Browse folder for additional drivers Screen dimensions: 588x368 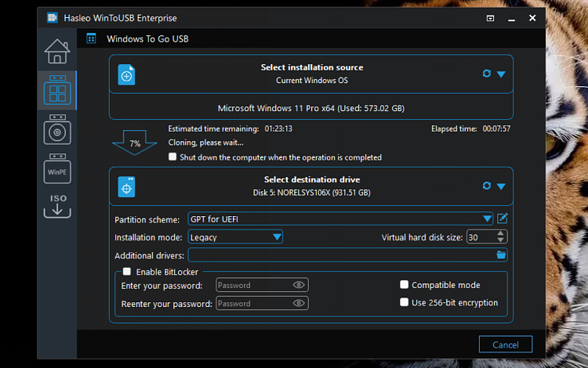(x=501, y=255)
